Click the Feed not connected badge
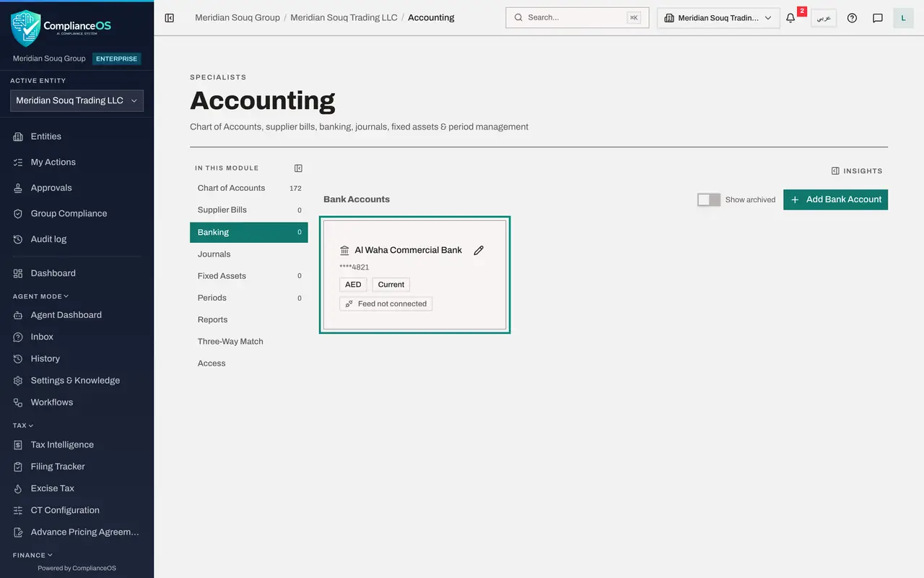This screenshot has width=924, height=578. coord(385,304)
